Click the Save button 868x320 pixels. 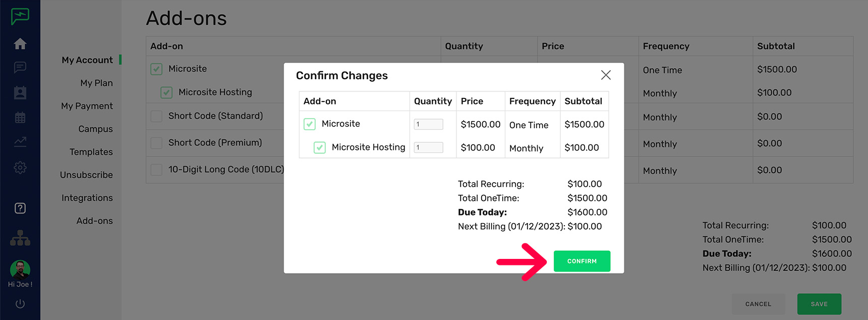[819, 304]
